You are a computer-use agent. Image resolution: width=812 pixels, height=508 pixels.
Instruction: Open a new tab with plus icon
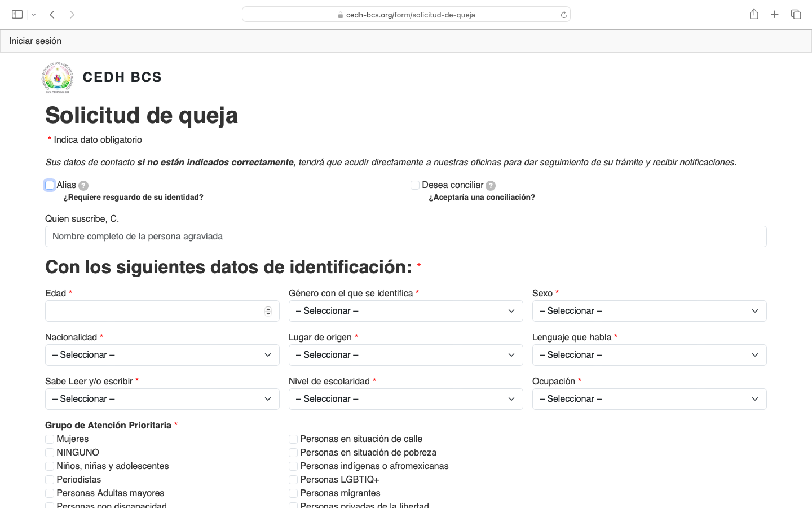775,14
